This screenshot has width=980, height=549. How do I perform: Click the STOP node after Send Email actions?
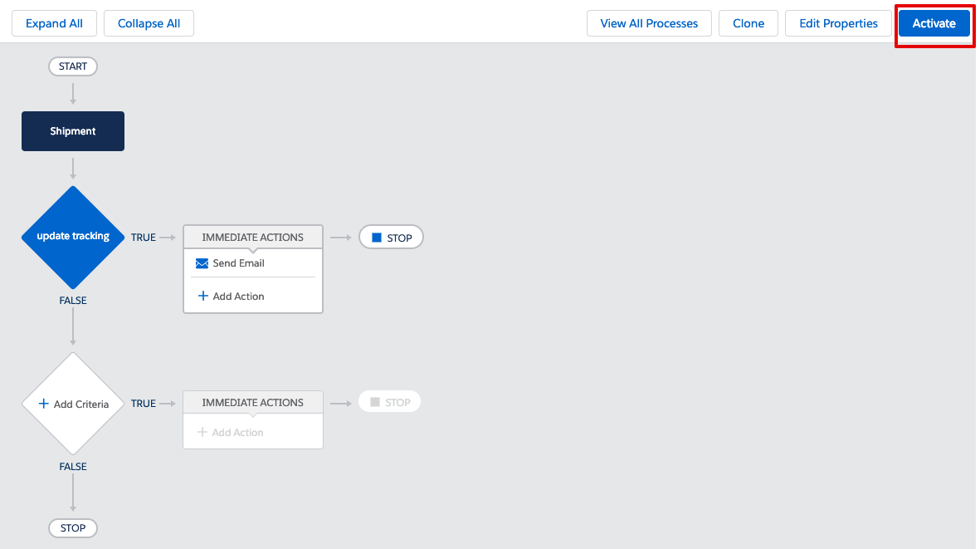391,238
